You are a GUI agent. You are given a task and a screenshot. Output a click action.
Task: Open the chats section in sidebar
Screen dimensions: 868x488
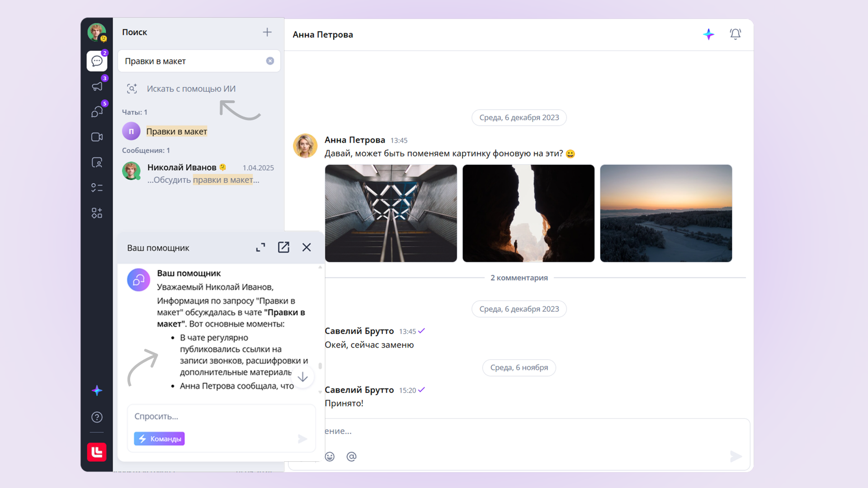[x=97, y=61]
